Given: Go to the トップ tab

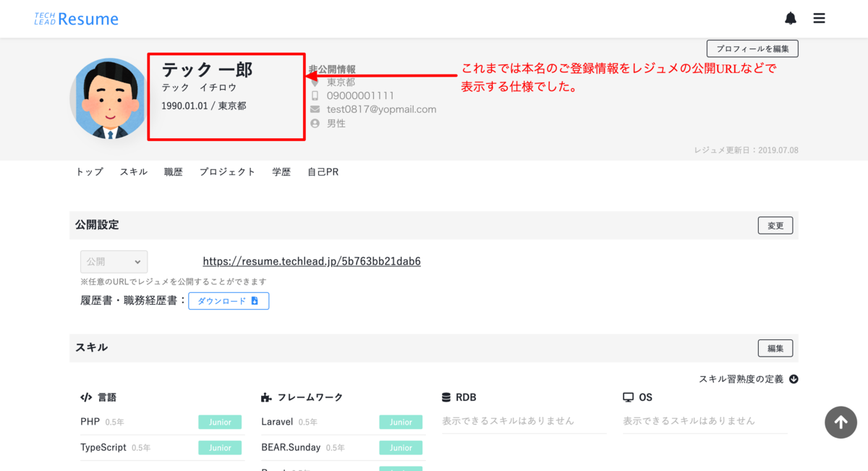Looking at the screenshot, I should click(90, 172).
